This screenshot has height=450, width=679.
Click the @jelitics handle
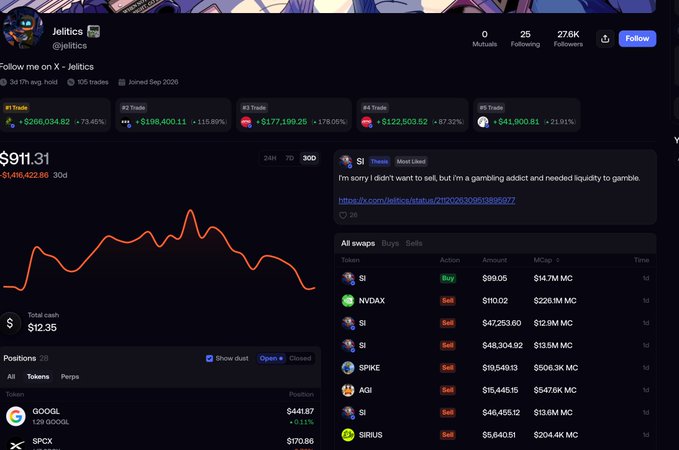(70, 45)
